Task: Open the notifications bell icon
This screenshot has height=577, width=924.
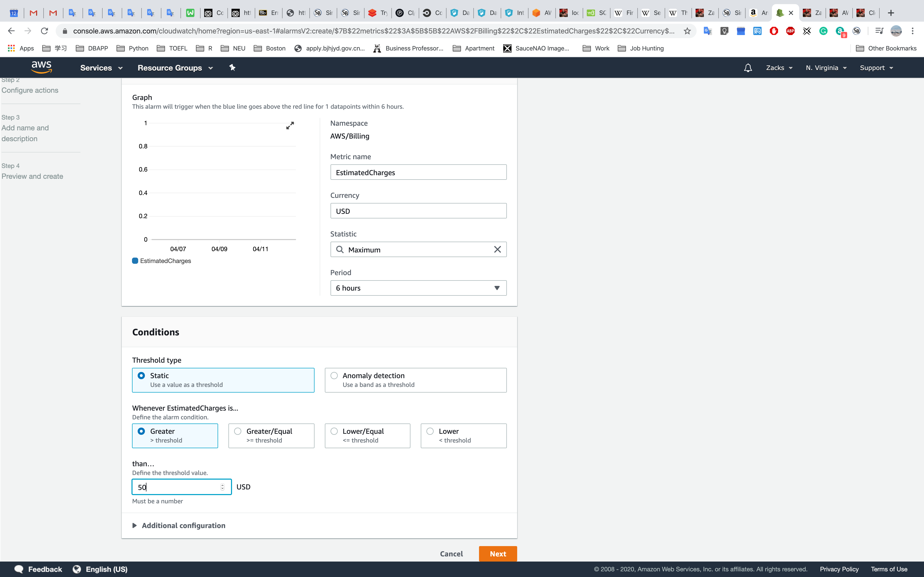Action: pyautogui.click(x=748, y=68)
